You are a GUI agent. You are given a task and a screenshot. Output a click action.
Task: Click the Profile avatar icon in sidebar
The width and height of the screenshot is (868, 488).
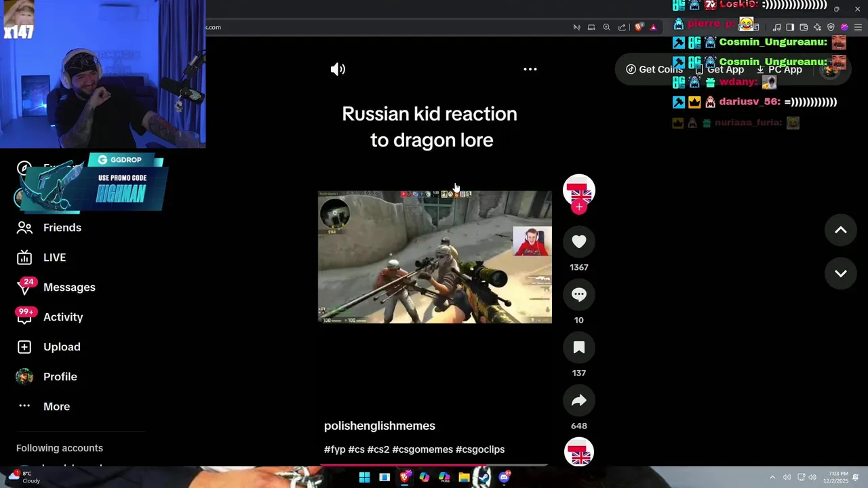[24, 377]
